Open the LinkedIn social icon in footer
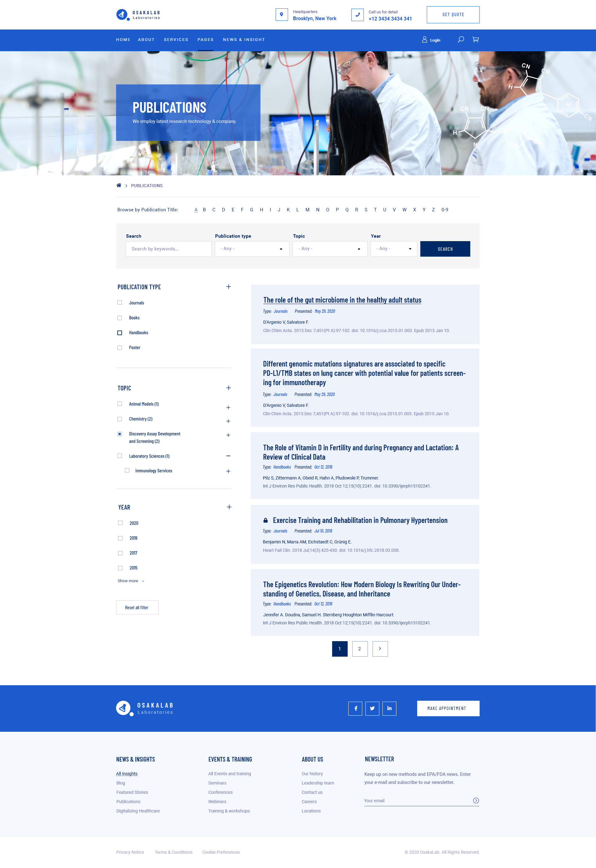 tap(389, 708)
